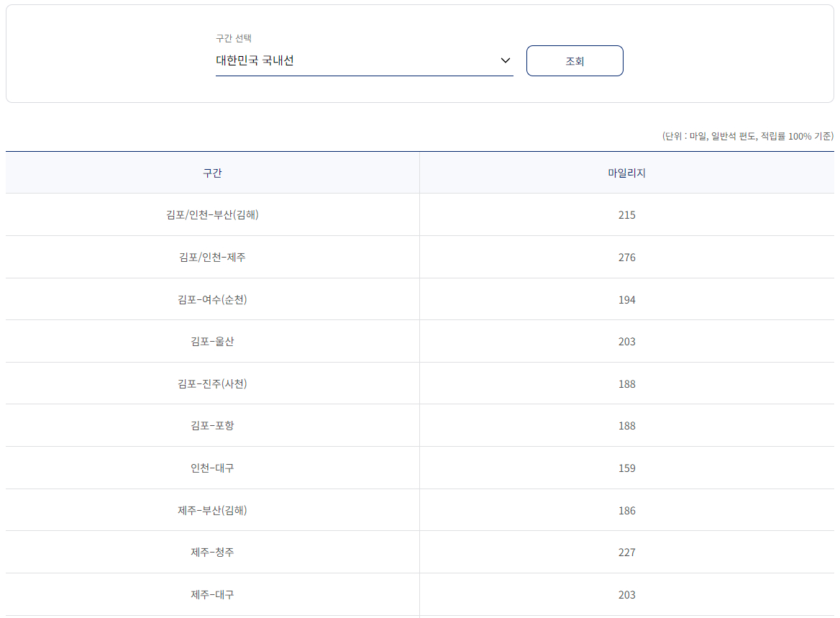840x618 pixels.
Task: Click the 구간 column header
Action: pyautogui.click(x=212, y=173)
